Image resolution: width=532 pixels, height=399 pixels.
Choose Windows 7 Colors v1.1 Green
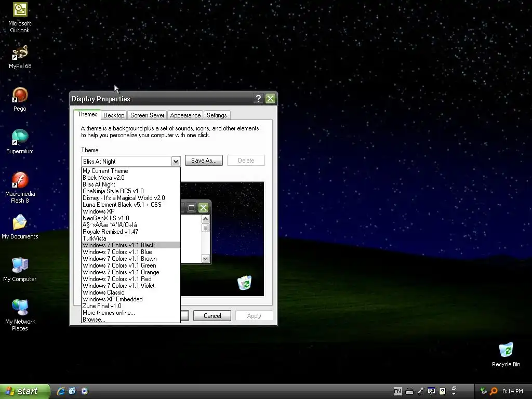pos(130,265)
